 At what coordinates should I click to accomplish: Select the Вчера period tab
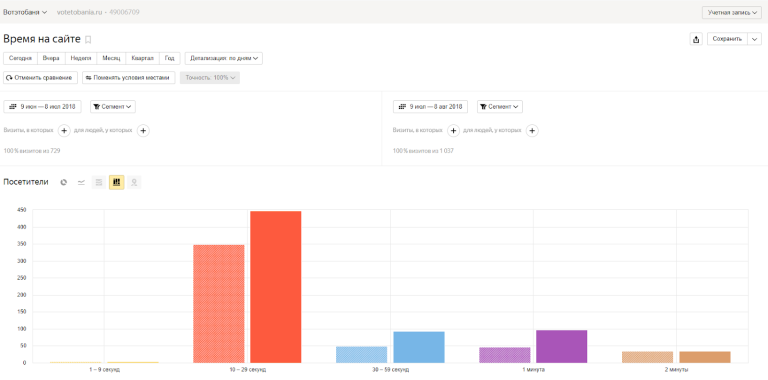pos(51,58)
